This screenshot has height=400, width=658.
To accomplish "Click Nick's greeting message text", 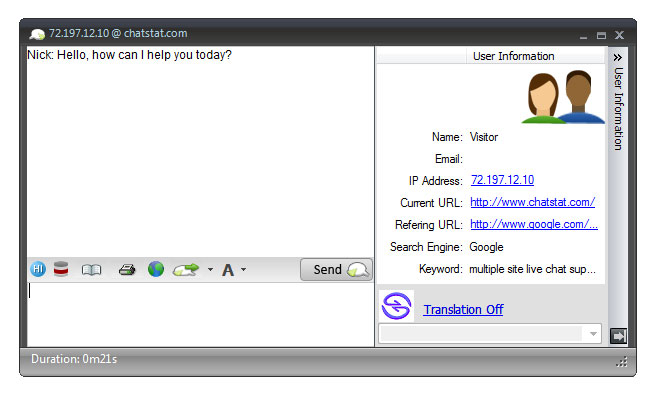I will click(x=129, y=55).
